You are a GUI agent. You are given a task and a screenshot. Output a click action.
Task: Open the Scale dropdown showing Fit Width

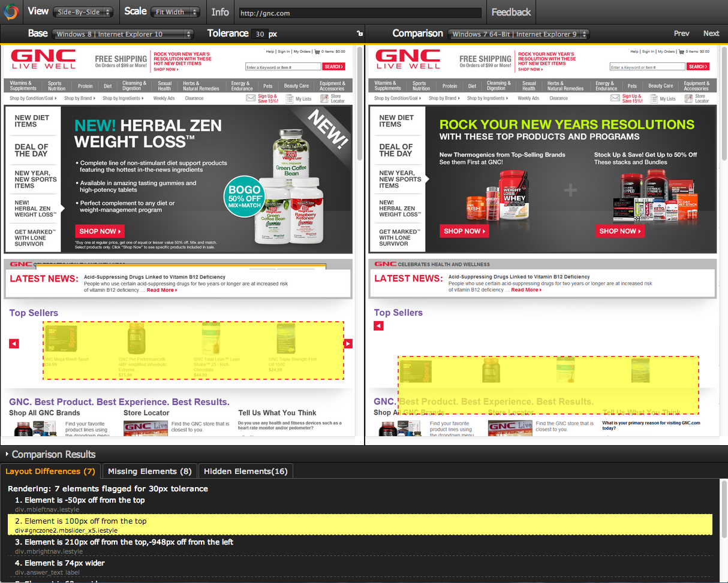pos(176,12)
